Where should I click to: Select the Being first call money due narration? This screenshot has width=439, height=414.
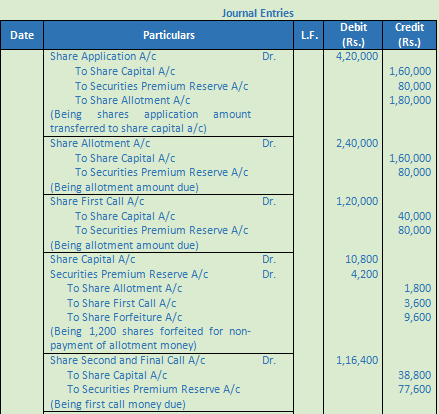[118, 404]
